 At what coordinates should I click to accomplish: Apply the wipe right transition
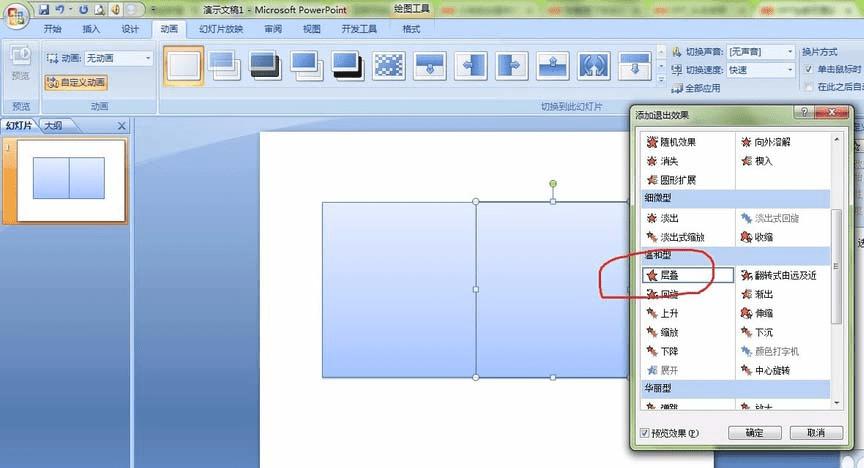coord(512,66)
